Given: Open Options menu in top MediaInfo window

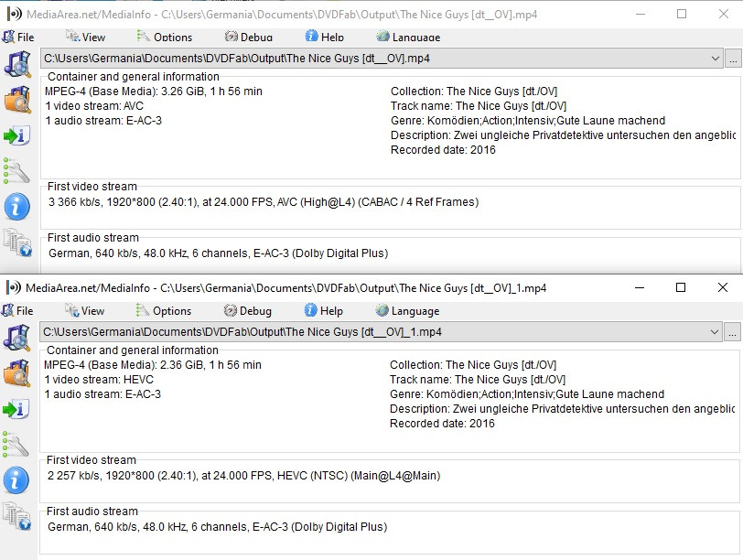Looking at the screenshot, I should 164,37.
